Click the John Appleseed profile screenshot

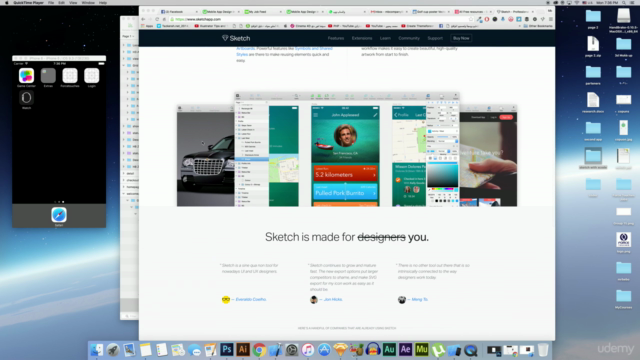point(345,156)
